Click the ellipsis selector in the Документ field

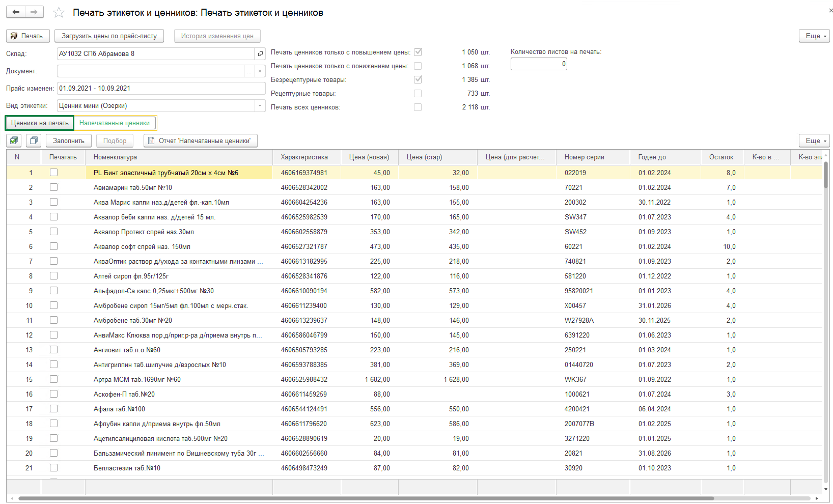coord(249,71)
